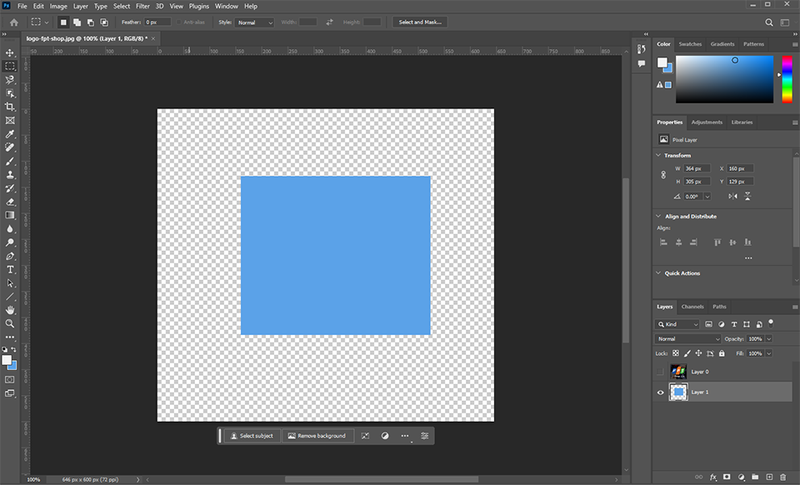Click the rainbow hue slider strip
This screenshot has height=485, width=800.
point(787,80)
